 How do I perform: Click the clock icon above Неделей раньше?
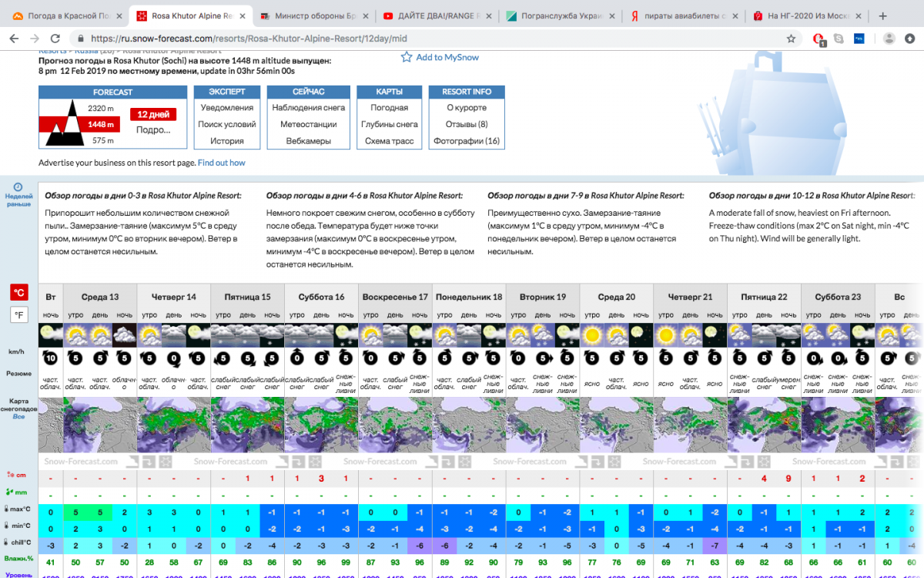coord(18,187)
